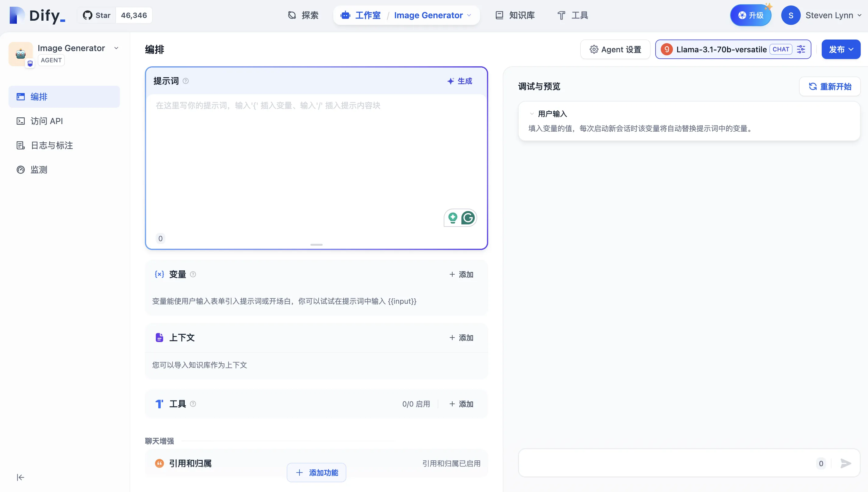Viewport: 868px width, 492px height.
Task: Click the help icon next to 提示词
Action: coord(186,81)
